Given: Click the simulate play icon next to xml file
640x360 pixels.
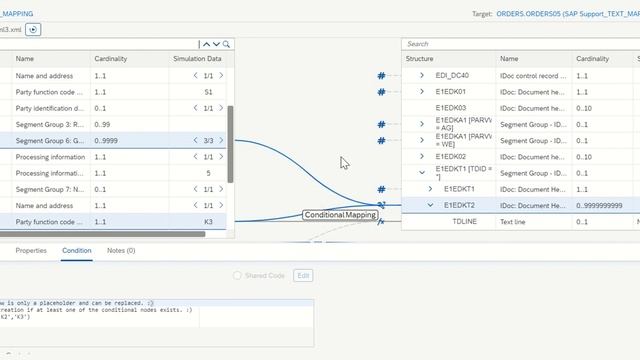Looking at the screenshot, I should point(33,29).
